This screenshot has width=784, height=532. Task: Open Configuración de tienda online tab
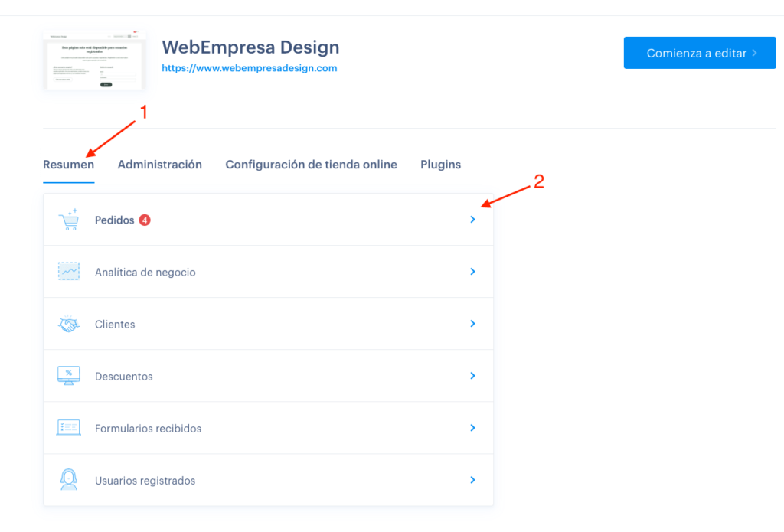tap(311, 165)
